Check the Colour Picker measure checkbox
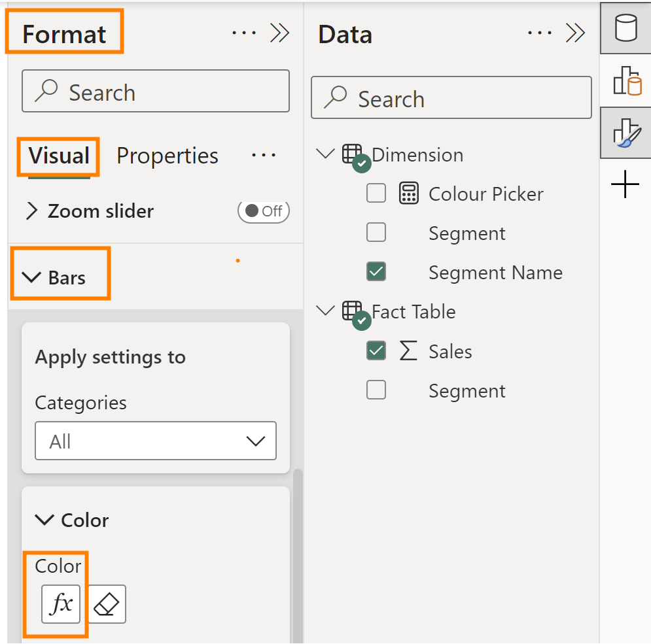 [376, 194]
